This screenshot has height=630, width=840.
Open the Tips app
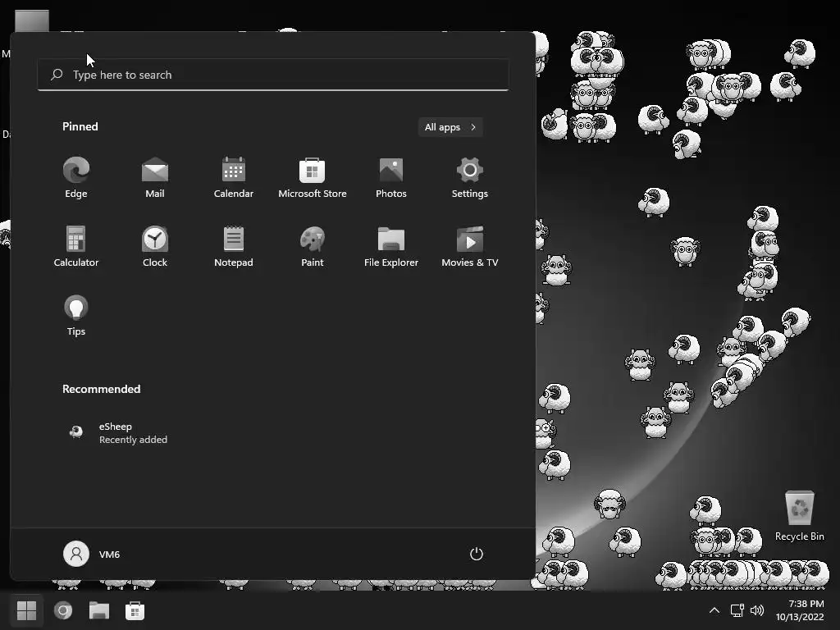76,316
